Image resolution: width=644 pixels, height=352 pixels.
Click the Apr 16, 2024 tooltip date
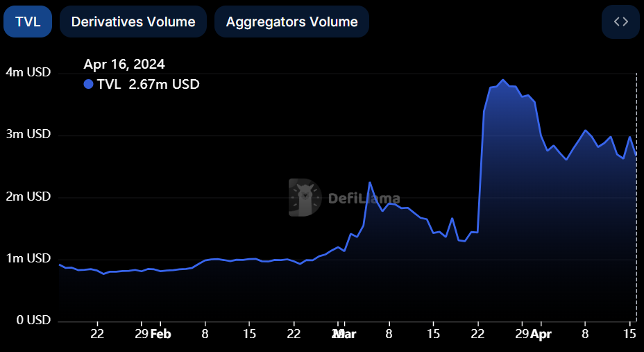click(x=124, y=64)
